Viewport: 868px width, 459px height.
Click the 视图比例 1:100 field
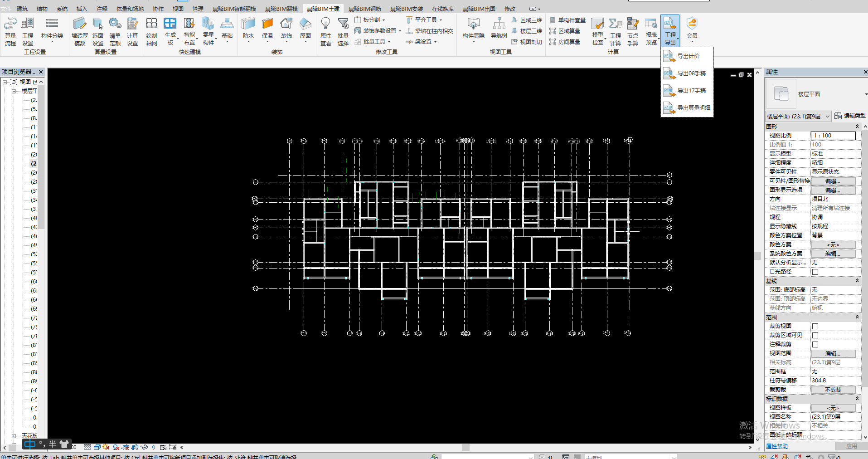coord(833,136)
